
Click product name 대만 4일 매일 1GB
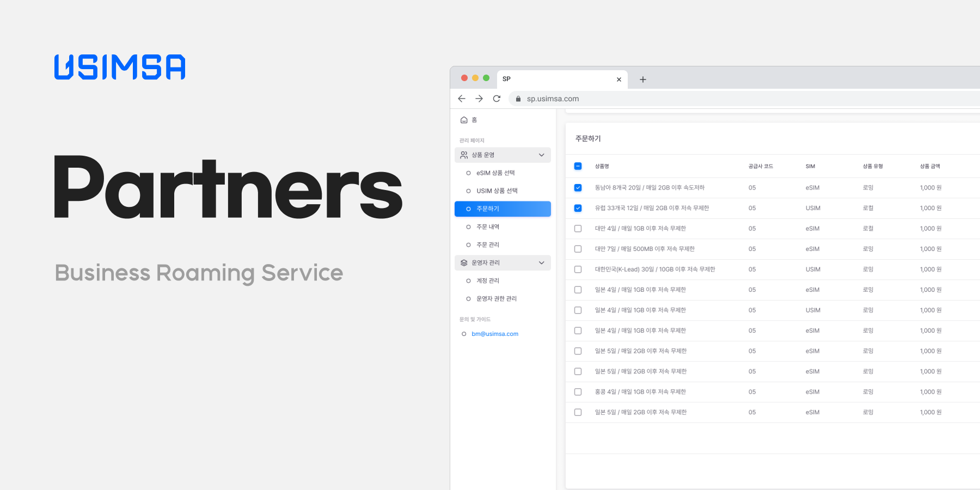pos(640,229)
